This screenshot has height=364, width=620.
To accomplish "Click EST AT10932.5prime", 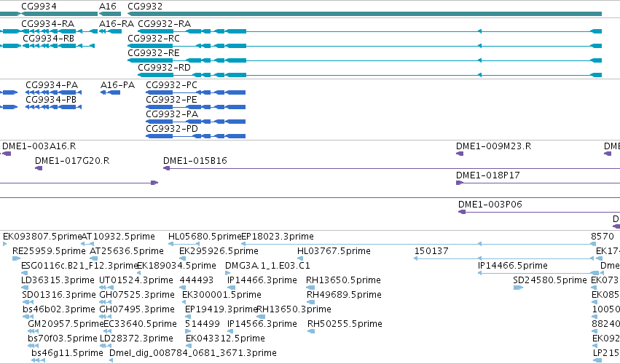I will point(118,237).
